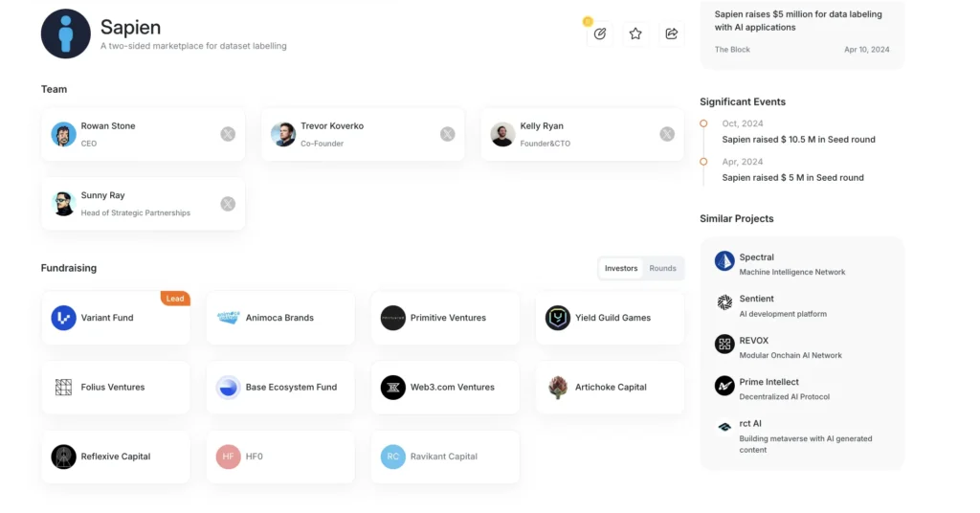The image size is (980, 513).
Task: Click the edit pencil icon near the header
Action: tap(600, 33)
